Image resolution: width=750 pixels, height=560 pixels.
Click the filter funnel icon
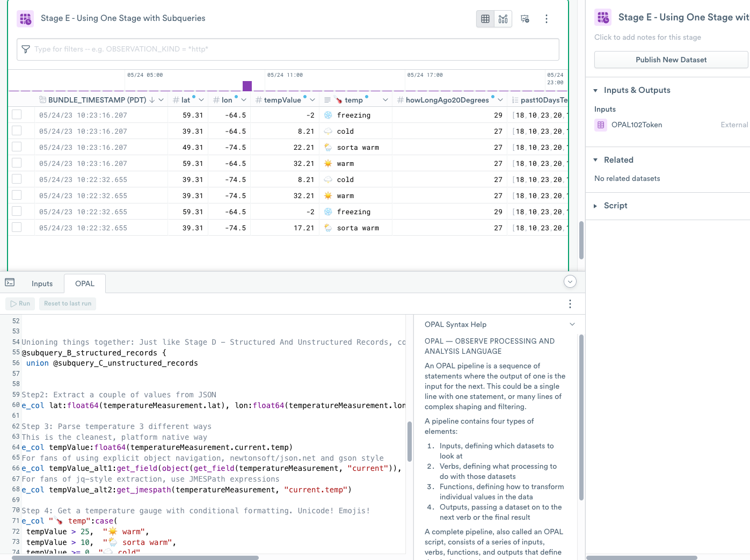pyautogui.click(x=26, y=49)
